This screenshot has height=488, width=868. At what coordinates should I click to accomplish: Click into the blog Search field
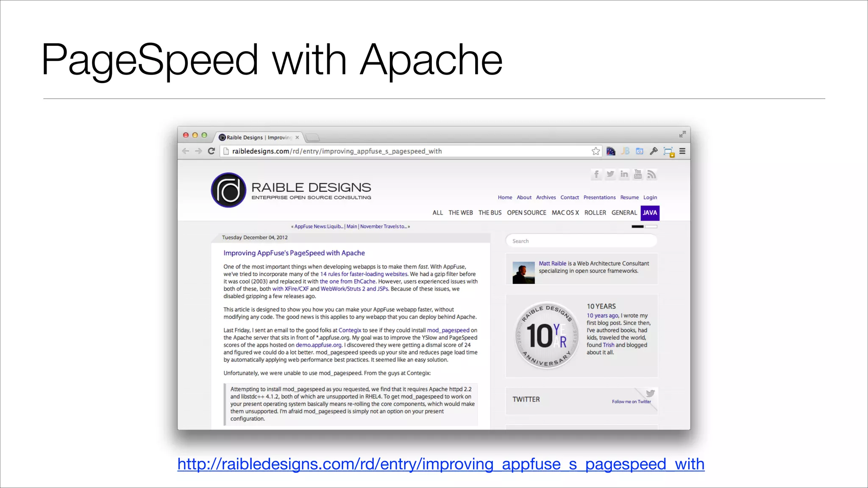pos(581,241)
